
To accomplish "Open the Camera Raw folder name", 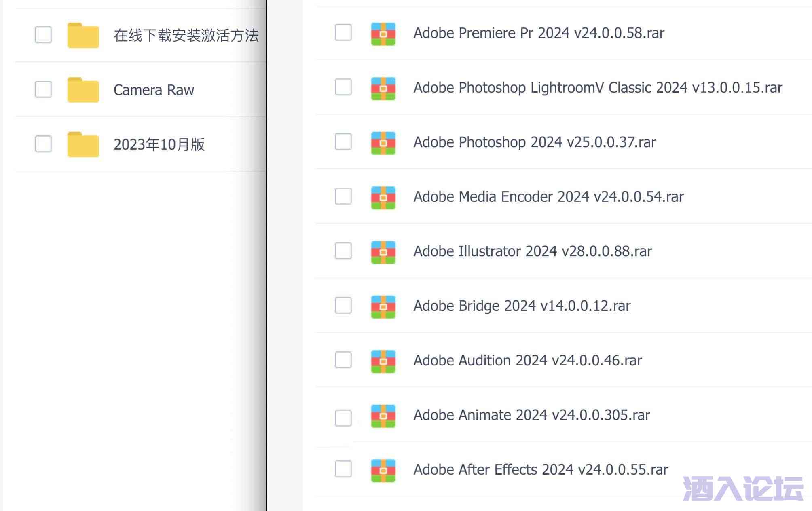I will coord(154,90).
